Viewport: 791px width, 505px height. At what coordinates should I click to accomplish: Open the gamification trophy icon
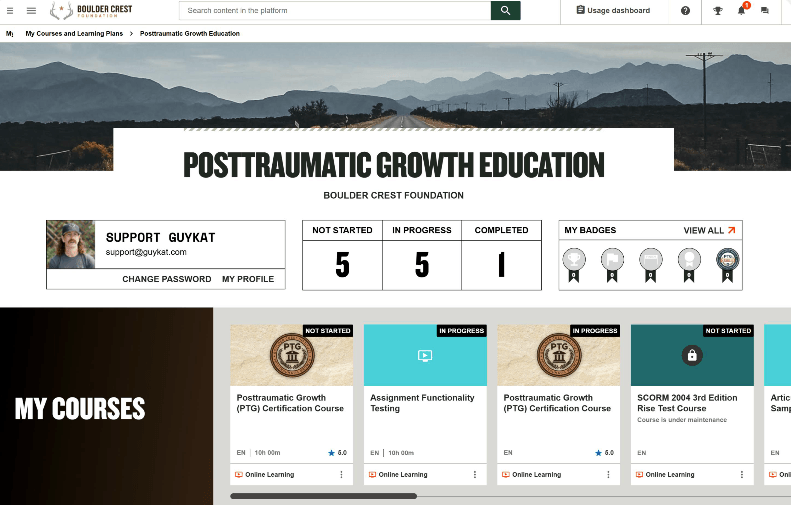pos(717,11)
